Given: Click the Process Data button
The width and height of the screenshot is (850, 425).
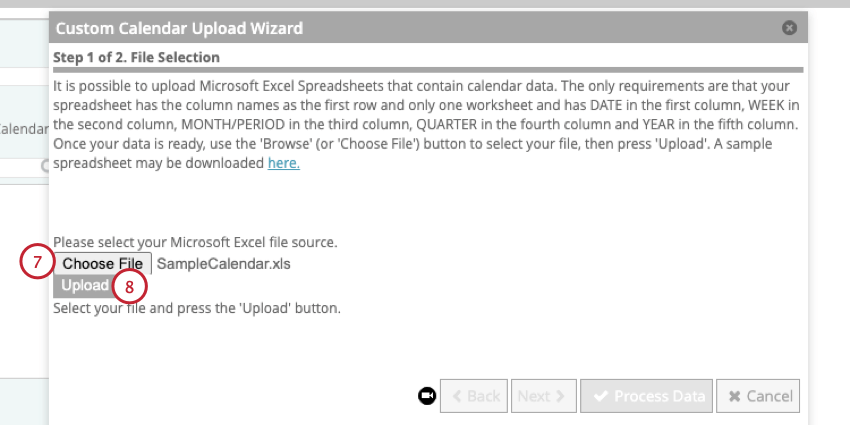Looking at the screenshot, I should pos(647,396).
